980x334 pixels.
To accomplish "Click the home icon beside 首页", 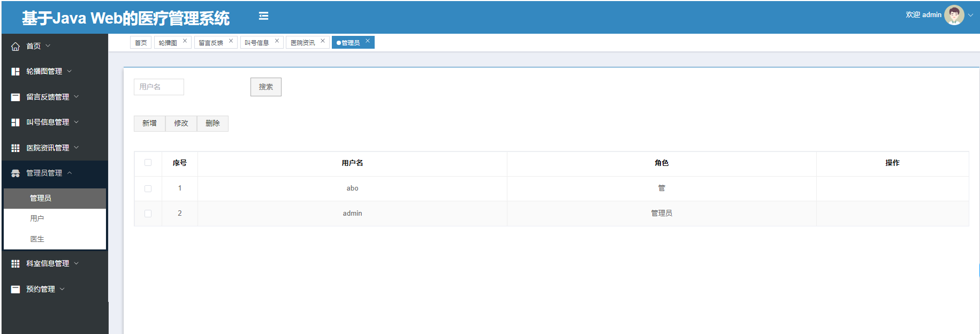I will tap(16, 47).
